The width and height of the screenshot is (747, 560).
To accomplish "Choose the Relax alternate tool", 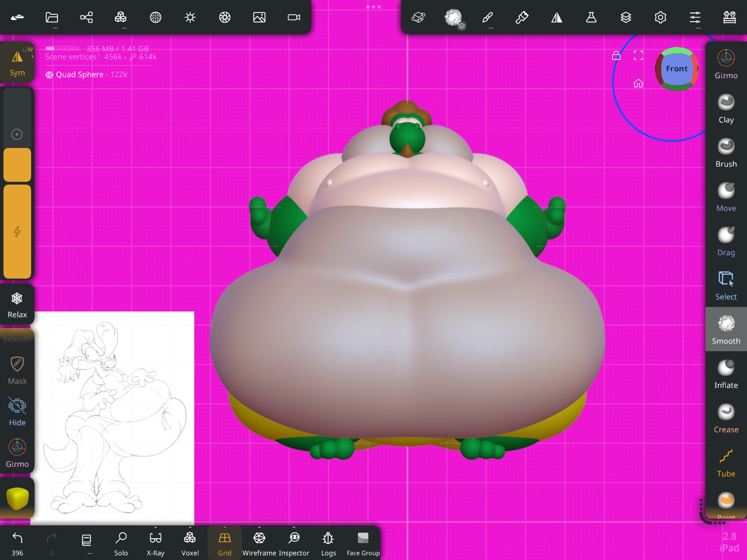I will (17, 305).
